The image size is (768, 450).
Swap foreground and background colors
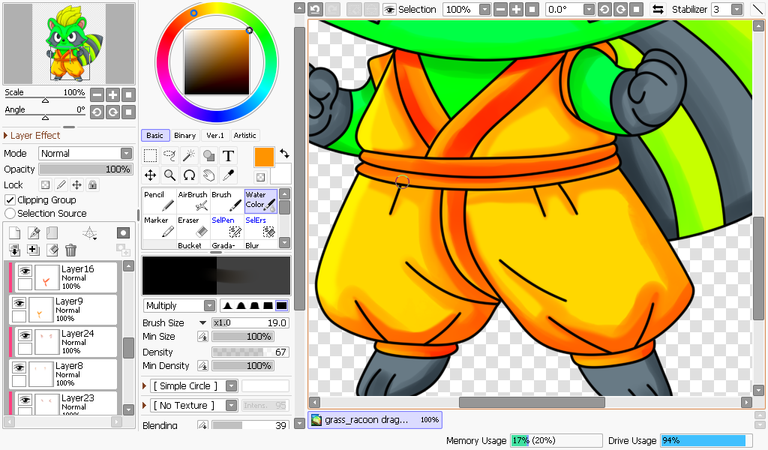pos(285,153)
